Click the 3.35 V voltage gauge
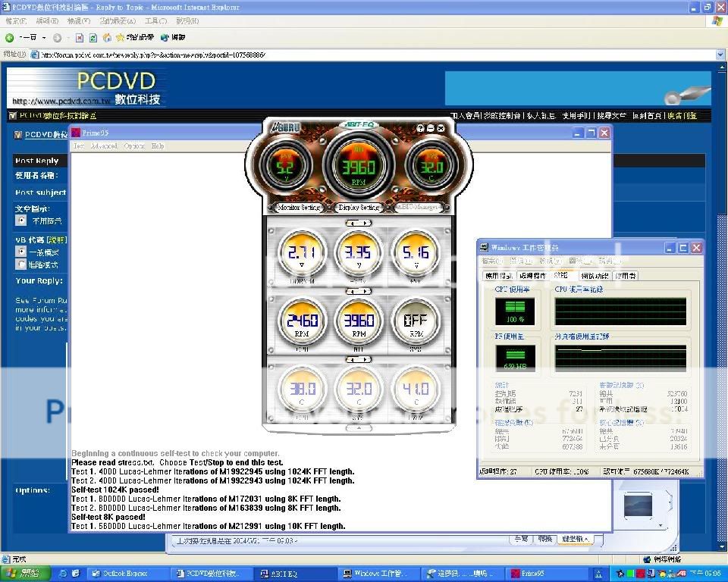The width and height of the screenshot is (728, 582). tap(359, 253)
